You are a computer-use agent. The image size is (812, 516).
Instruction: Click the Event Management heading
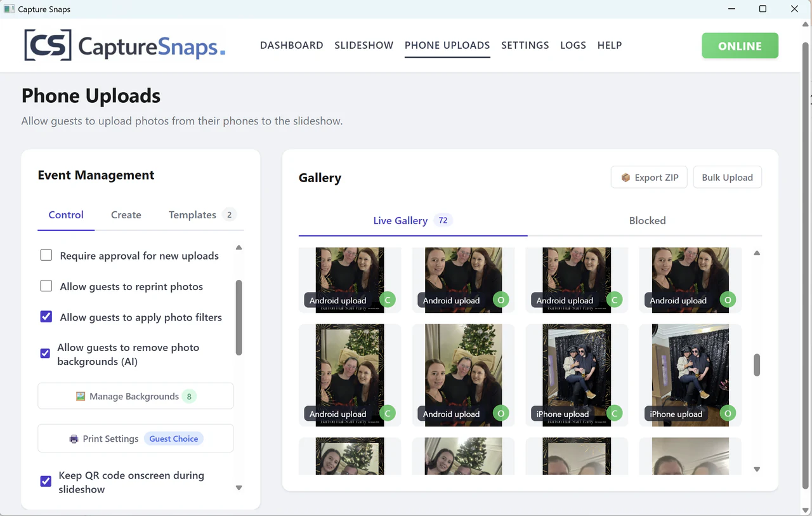[96, 175]
